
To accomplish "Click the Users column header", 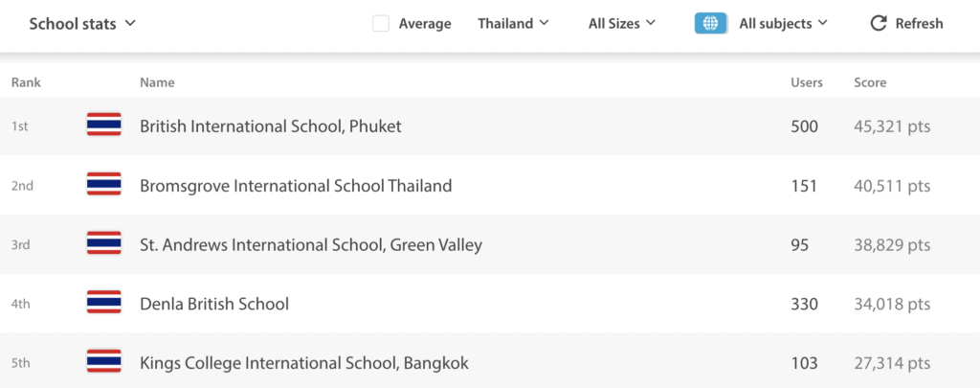I will [x=807, y=82].
